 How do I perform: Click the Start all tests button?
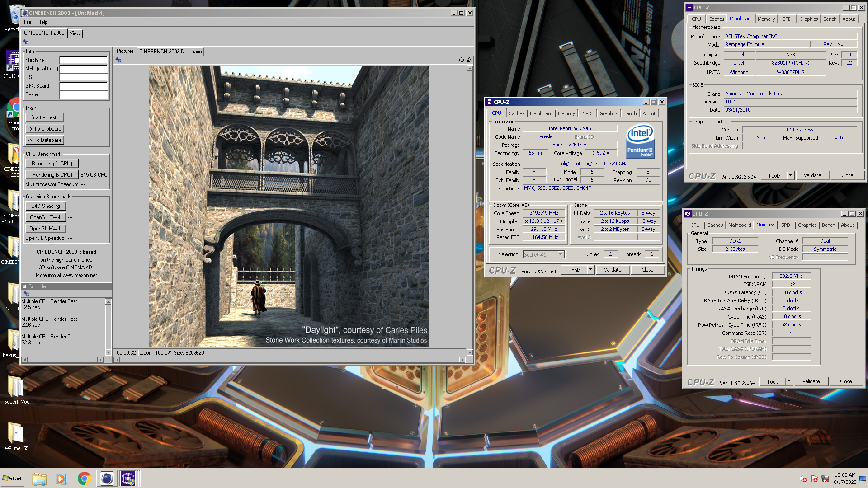pos(45,117)
